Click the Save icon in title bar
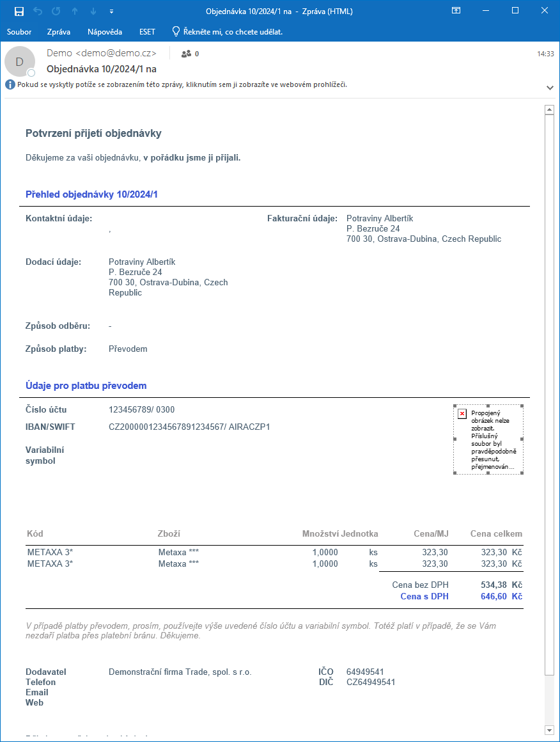The image size is (560, 742). [x=19, y=12]
